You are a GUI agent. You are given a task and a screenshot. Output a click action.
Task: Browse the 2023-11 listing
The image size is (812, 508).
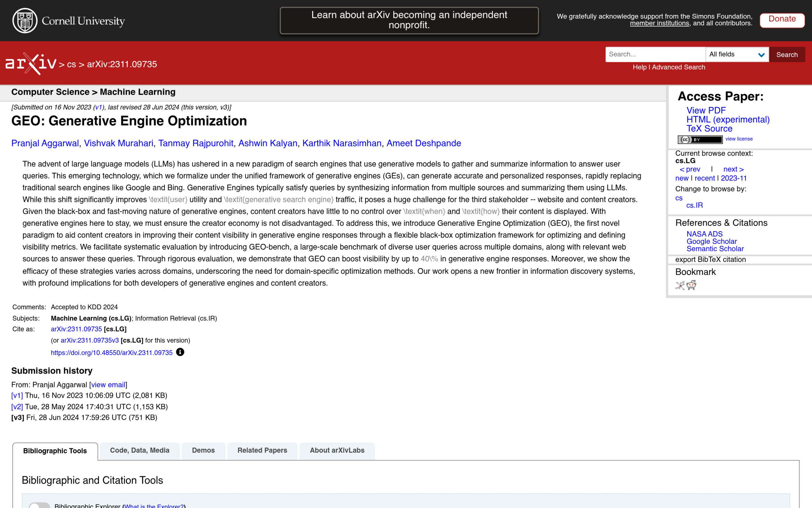click(x=734, y=178)
